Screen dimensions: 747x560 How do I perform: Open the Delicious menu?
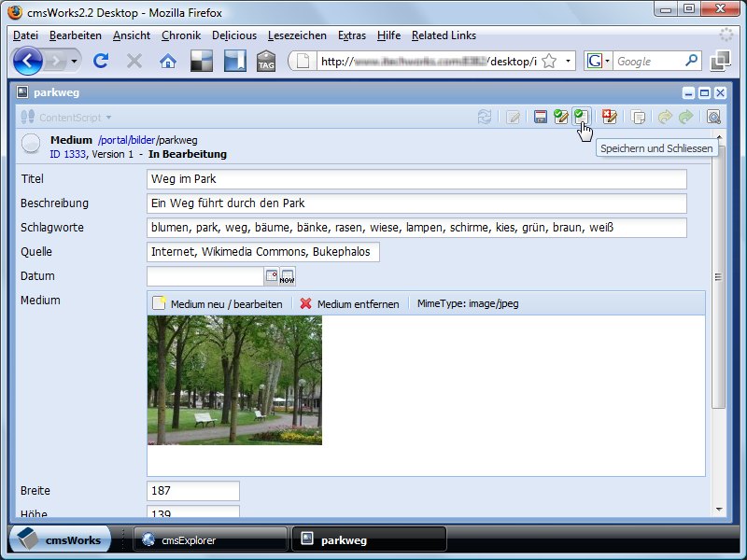tap(234, 35)
